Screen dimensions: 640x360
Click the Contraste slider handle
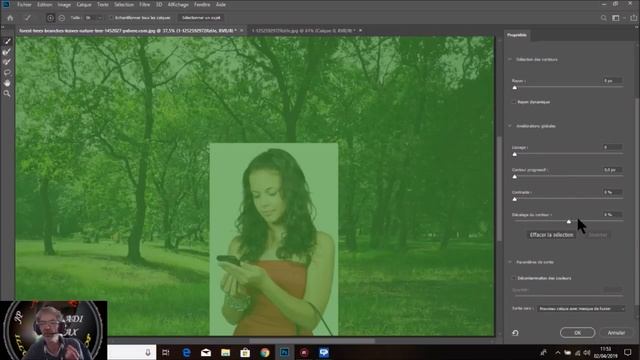point(515,199)
